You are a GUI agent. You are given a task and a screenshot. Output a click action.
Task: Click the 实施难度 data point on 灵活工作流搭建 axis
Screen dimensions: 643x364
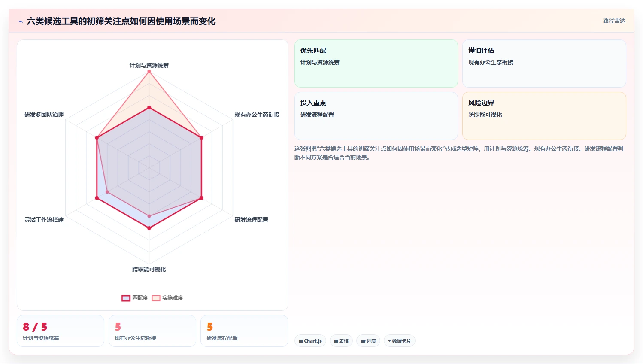(107, 192)
